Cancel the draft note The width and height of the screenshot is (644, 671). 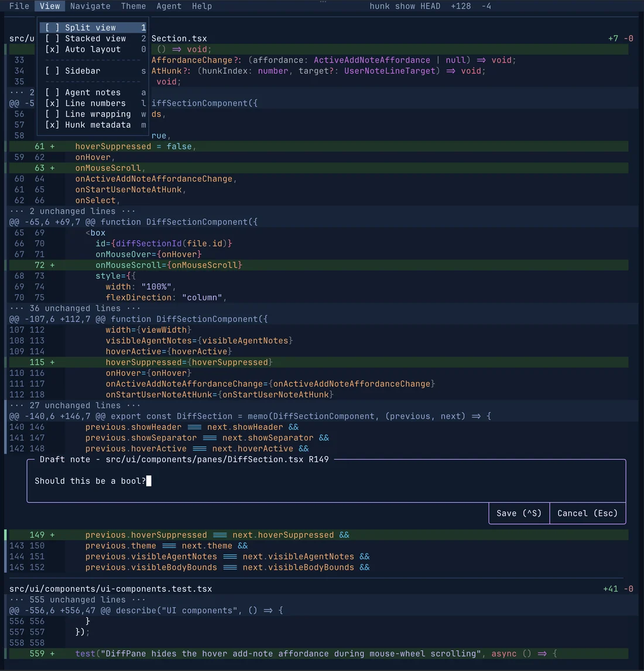pos(588,513)
